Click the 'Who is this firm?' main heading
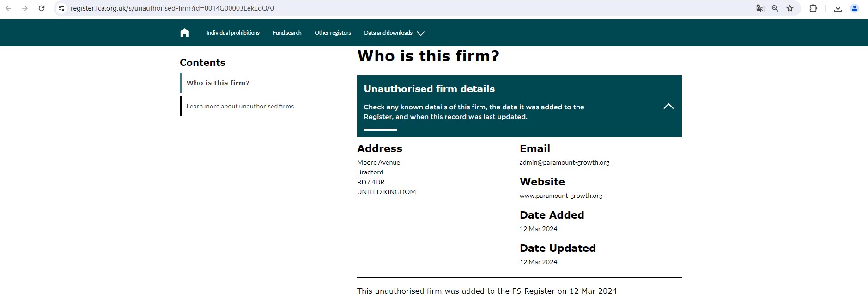The height and width of the screenshot is (297, 868). [428, 56]
